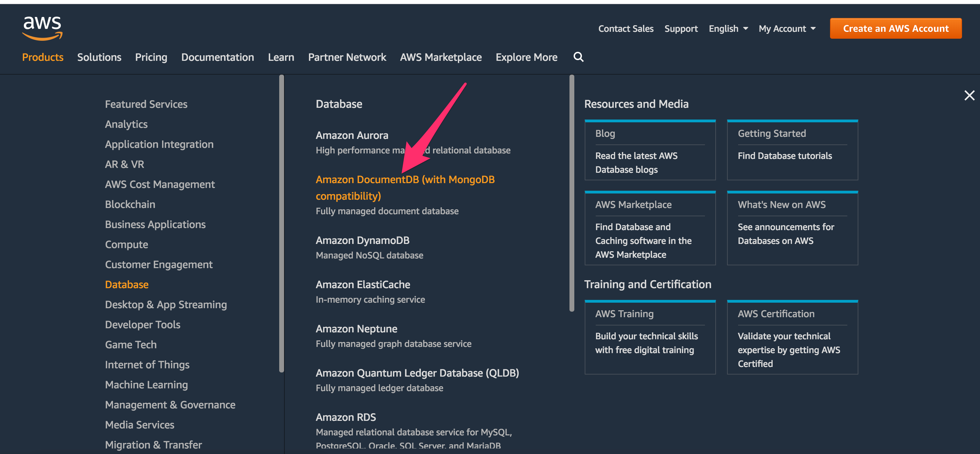Open Amazon ElastiCache product link

[x=363, y=284]
